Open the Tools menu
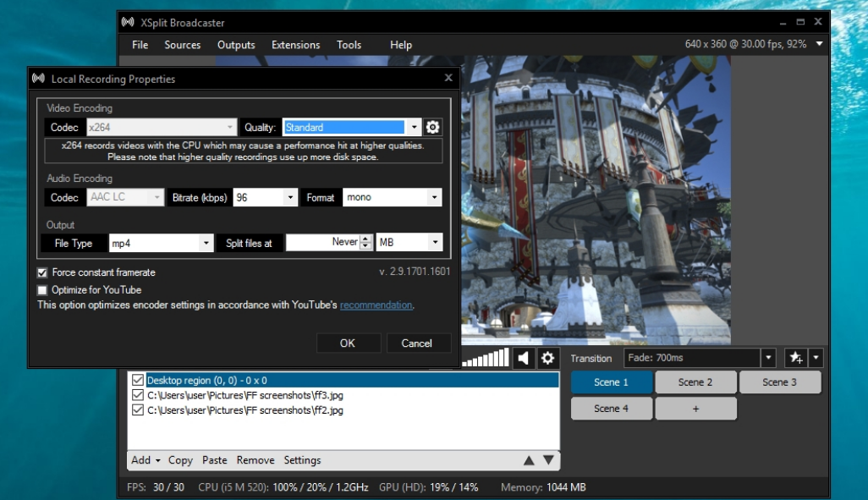This screenshot has width=868, height=500. tap(349, 45)
